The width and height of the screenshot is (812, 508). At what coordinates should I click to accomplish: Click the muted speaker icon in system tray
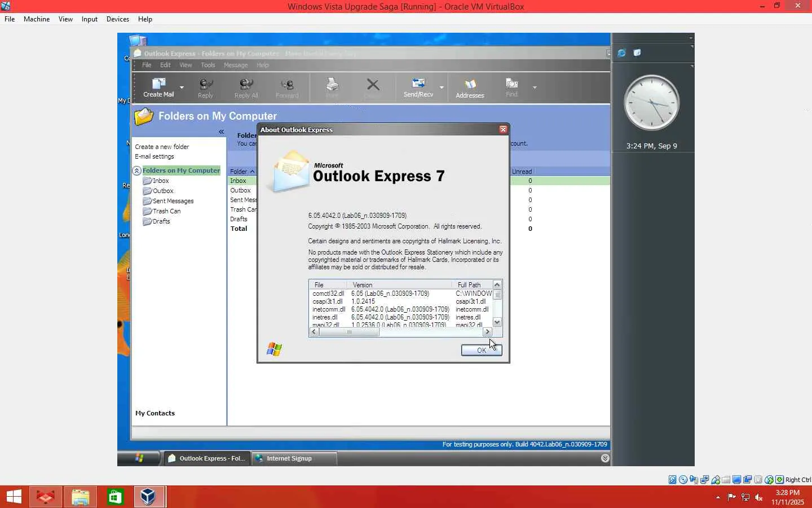pos(759,497)
